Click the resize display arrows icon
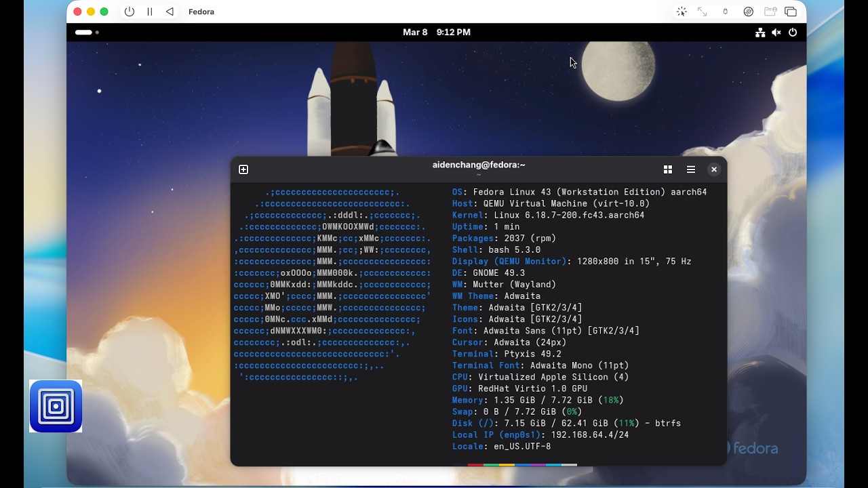 [703, 12]
